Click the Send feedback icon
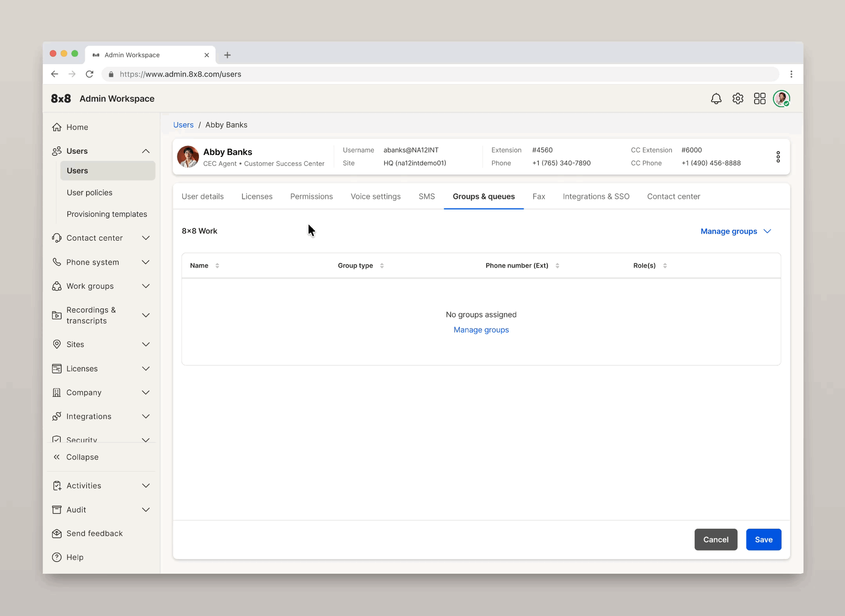 click(57, 534)
